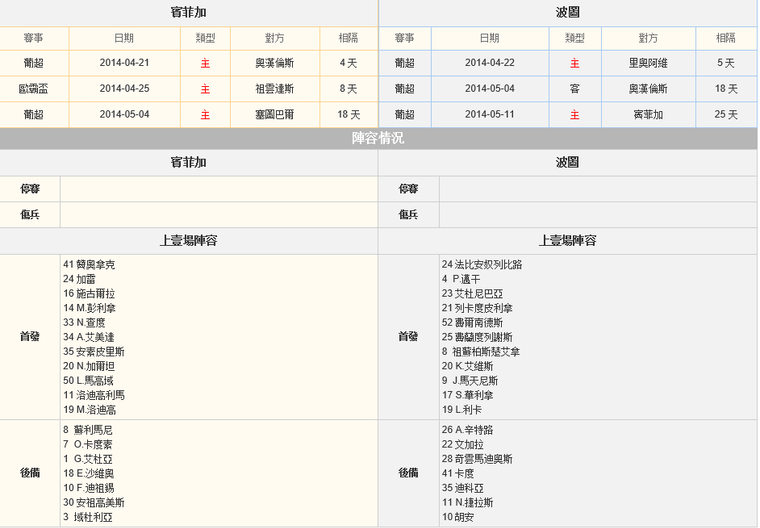Select substitute 10 胡安
The image size is (760, 528).
click(x=458, y=517)
